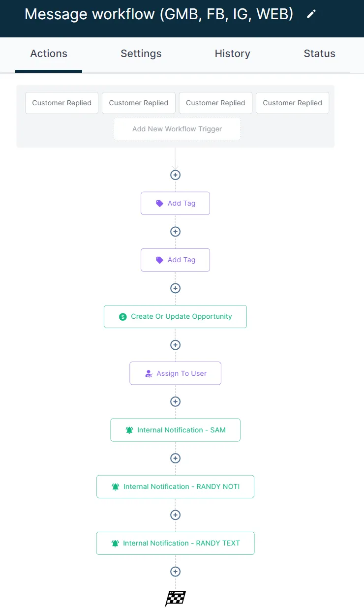Open Internal Notification - RANDY TEXT action
The height and width of the screenshot is (608, 364).
coord(175,543)
